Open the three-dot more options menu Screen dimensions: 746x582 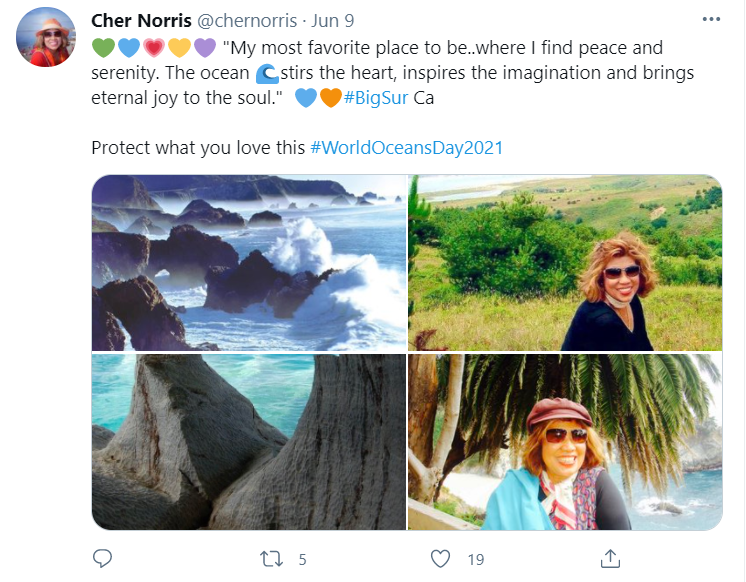711,20
